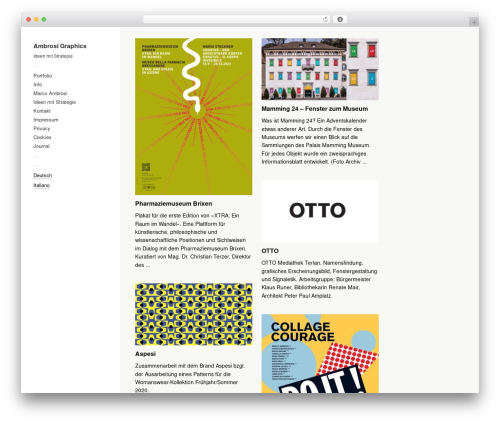Go to Marco Ambrosi page
Image resolution: width=500 pixels, height=423 pixels.
pyautogui.click(x=50, y=93)
